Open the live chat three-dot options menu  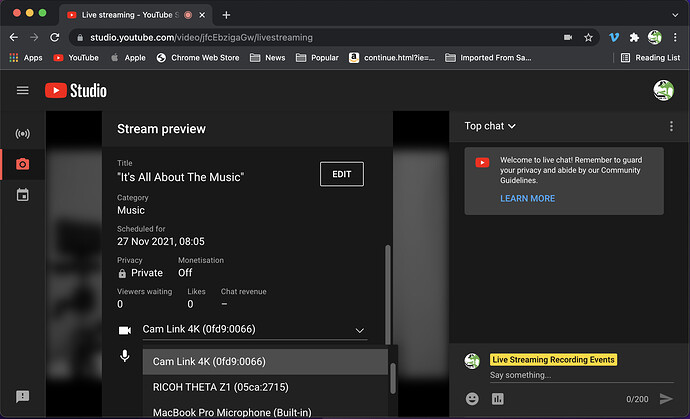click(x=671, y=126)
